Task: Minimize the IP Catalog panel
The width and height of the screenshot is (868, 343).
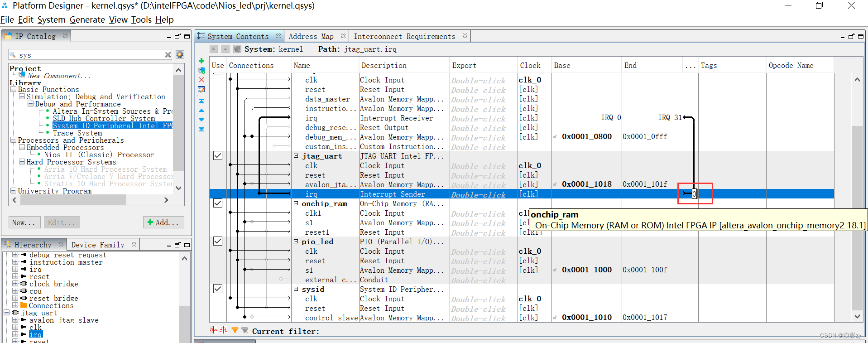Action: pos(169,37)
